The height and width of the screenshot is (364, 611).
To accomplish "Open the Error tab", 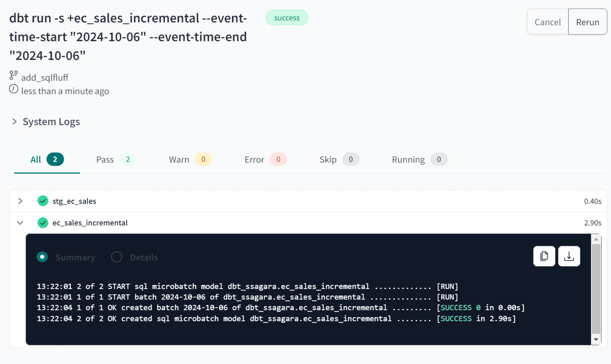I will pyautogui.click(x=265, y=159).
